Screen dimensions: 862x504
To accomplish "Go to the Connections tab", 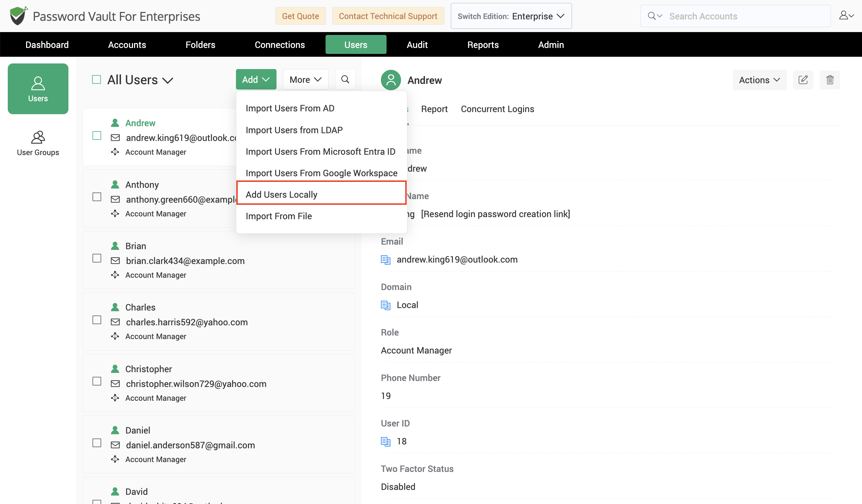I will click(x=280, y=45).
